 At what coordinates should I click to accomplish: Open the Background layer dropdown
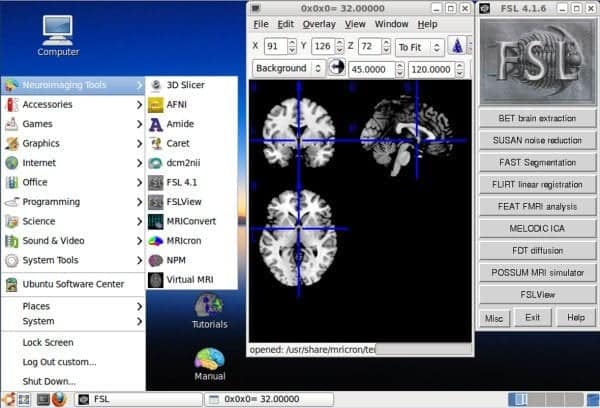(x=289, y=68)
